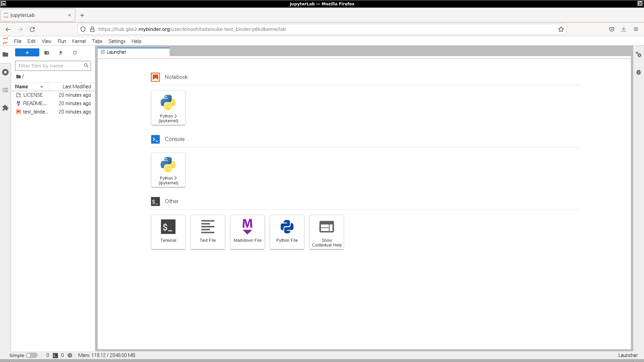Launch Terminal from the Other section
The width and height of the screenshot is (644, 362).
click(168, 232)
